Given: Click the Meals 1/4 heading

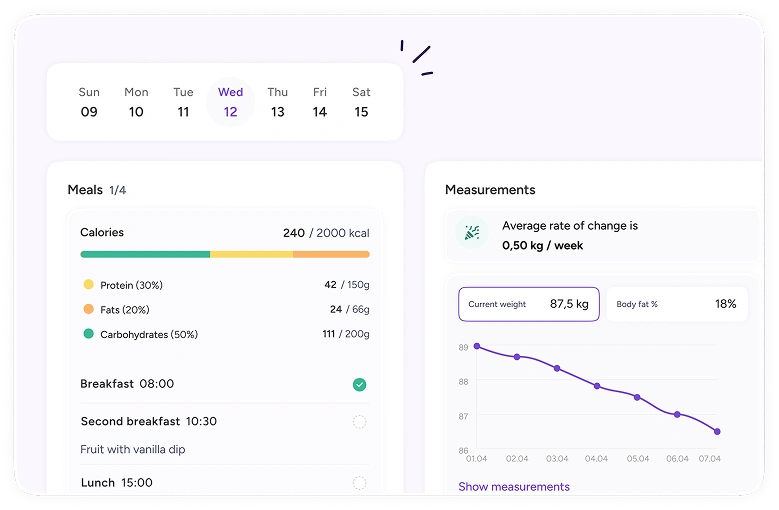Looking at the screenshot, I should [97, 190].
